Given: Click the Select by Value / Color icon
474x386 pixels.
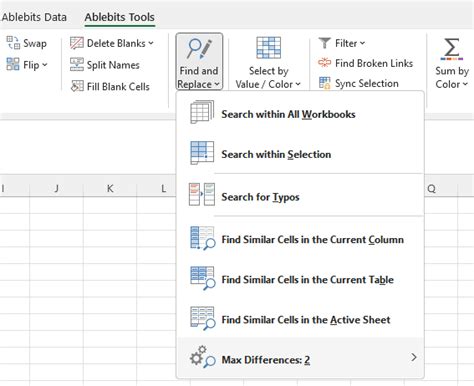Looking at the screenshot, I should (x=268, y=48).
